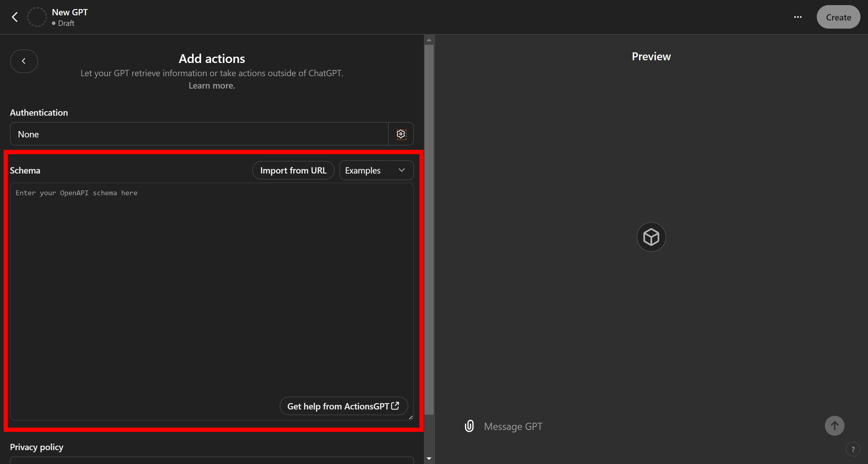Open the question mark help button
This screenshot has width=868, height=464.
[x=853, y=450]
